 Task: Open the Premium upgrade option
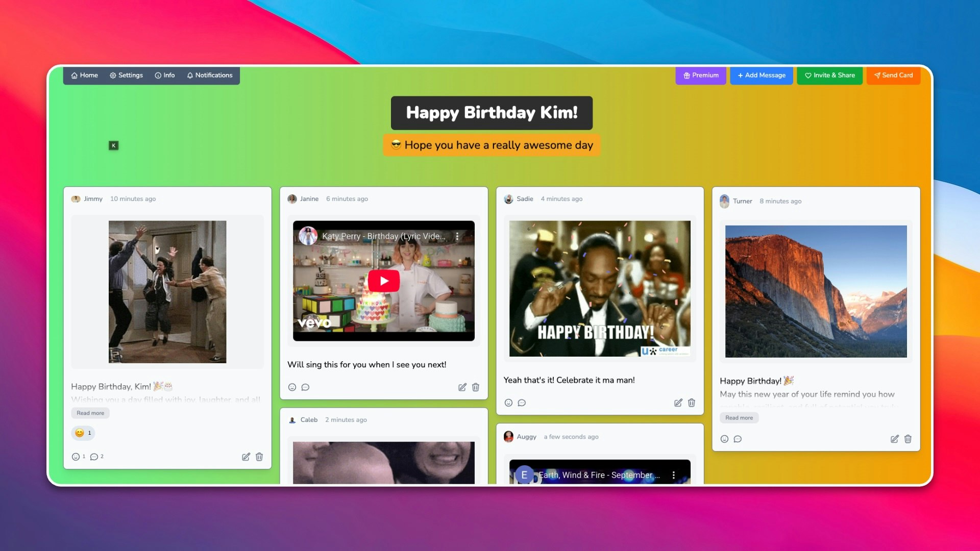[700, 75]
